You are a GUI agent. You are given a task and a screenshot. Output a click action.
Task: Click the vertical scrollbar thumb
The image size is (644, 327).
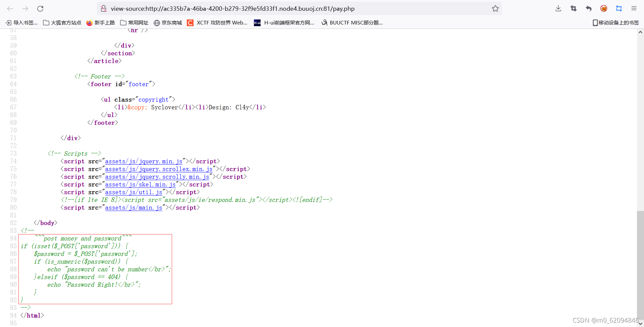(x=640, y=265)
